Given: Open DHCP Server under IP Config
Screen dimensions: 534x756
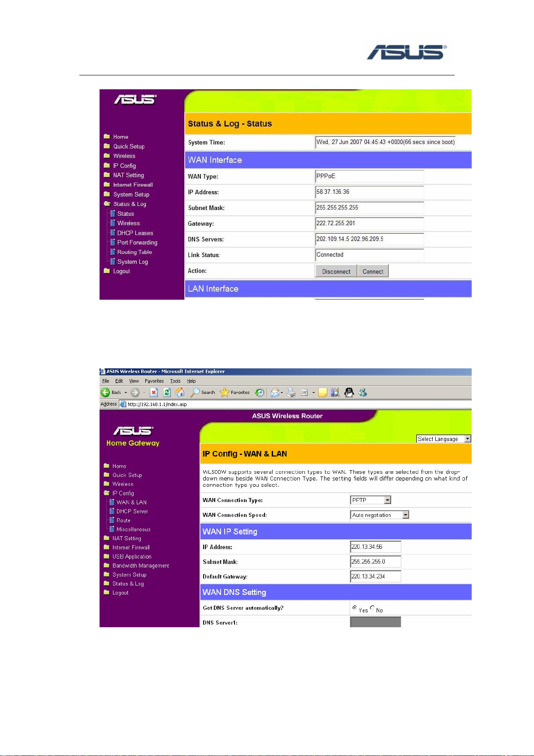Looking at the screenshot, I should click(132, 511).
